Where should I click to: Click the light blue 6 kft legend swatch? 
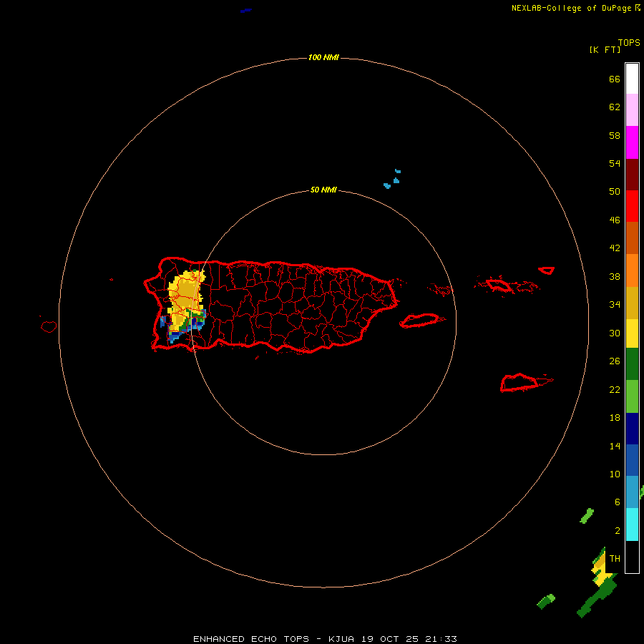point(632,492)
